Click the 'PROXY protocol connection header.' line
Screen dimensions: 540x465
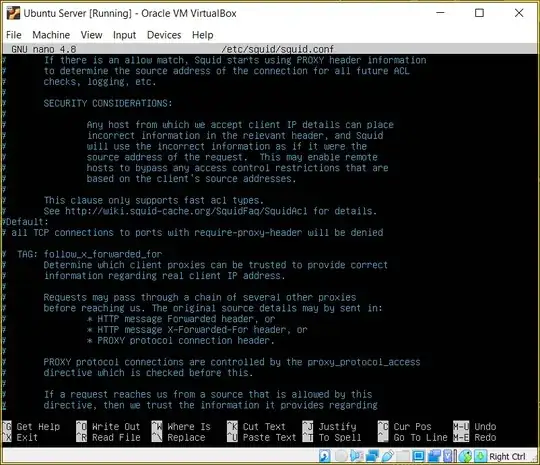[180, 340]
